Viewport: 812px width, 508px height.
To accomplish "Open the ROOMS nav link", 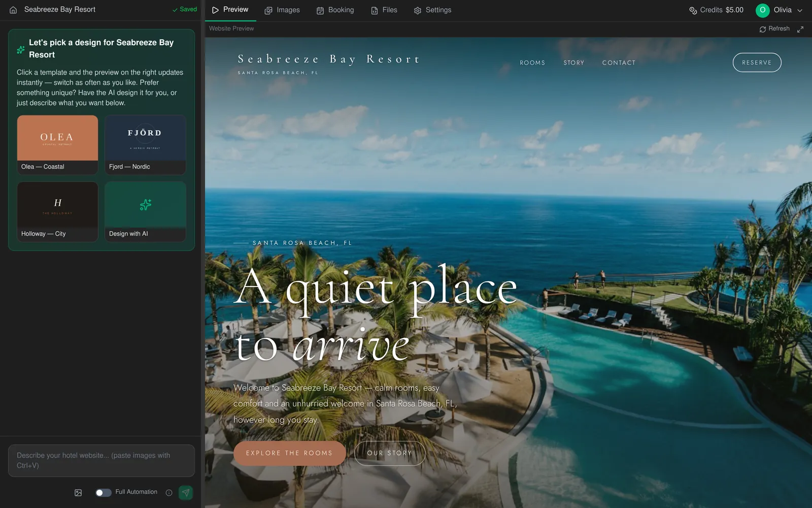I will pos(532,63).
